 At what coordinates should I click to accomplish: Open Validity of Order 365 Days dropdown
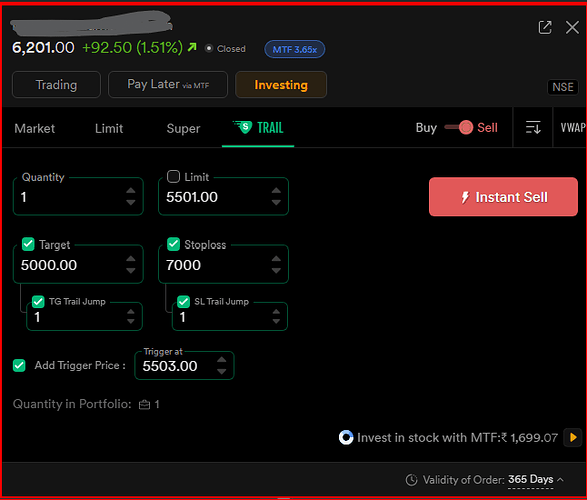535,479
